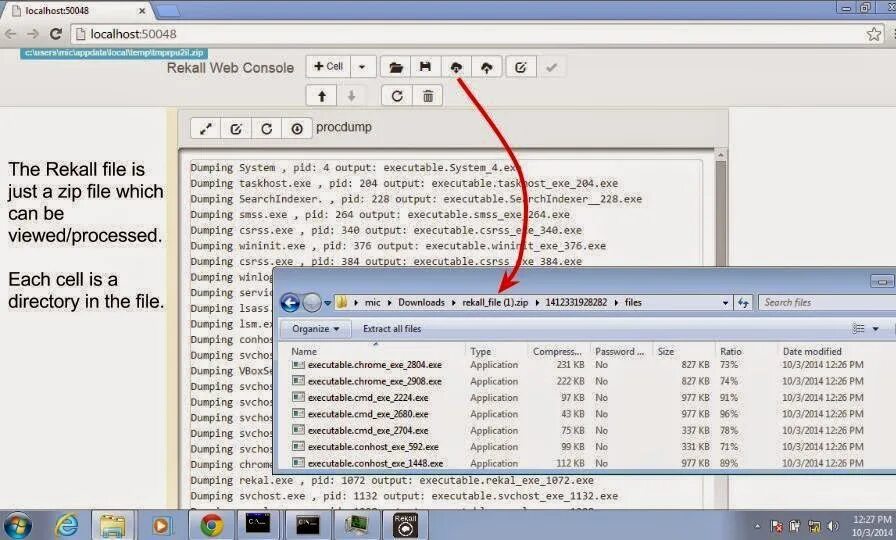Select file executable.conhost_exe_592.exe
The width and height of the screenshot is (896, 540).
click(x=373, y=447)
